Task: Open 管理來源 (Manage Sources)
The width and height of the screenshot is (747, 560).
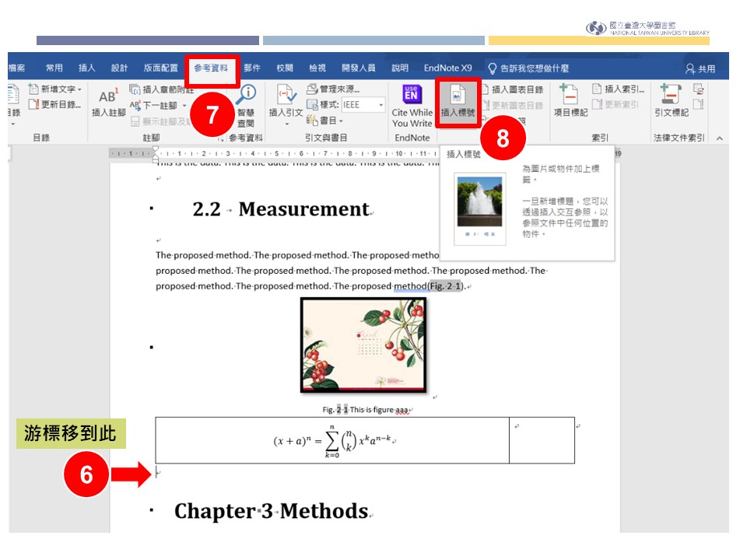Action: coord(333,89)
